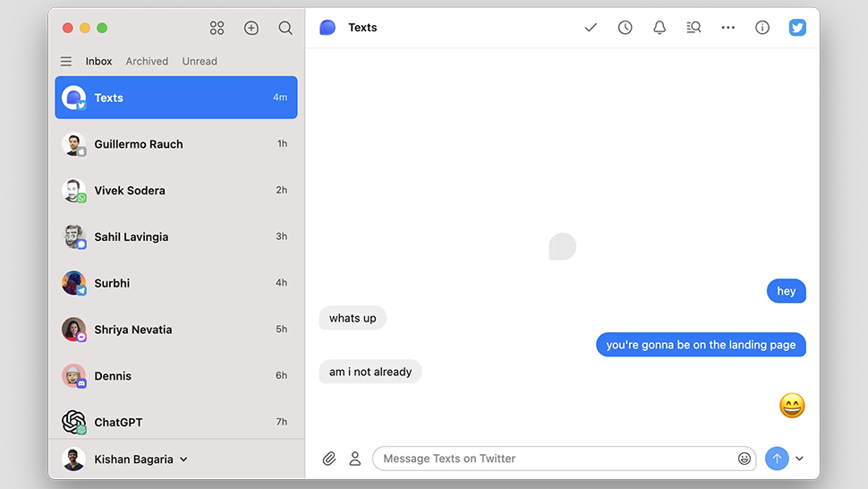Search in conversation using the list-search icon

(x=694, y=28)
